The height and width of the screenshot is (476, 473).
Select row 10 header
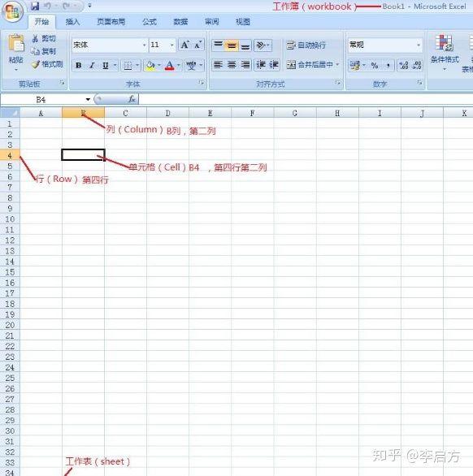tap(10, 219)
